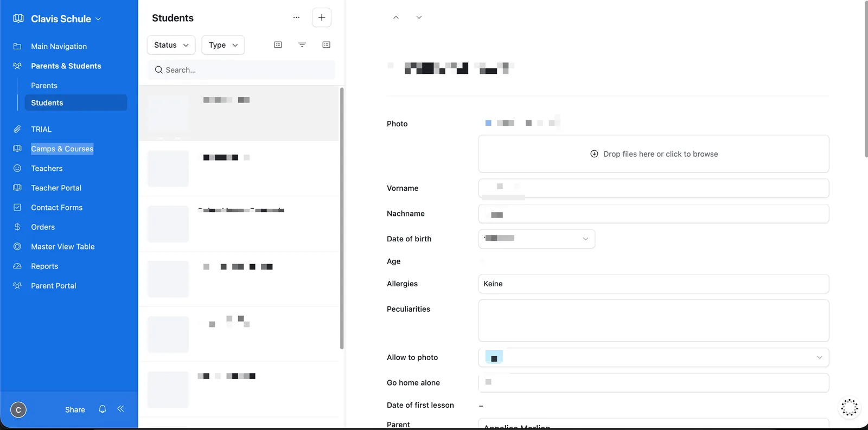
Task: Click the photo drop files area
Action: [x=654, y=154]
